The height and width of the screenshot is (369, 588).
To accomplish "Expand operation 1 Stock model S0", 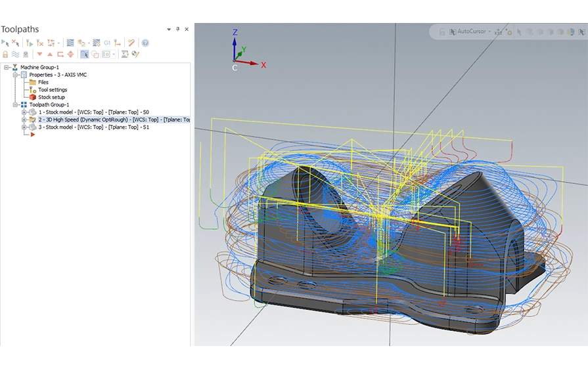I will tap(24, 112).
